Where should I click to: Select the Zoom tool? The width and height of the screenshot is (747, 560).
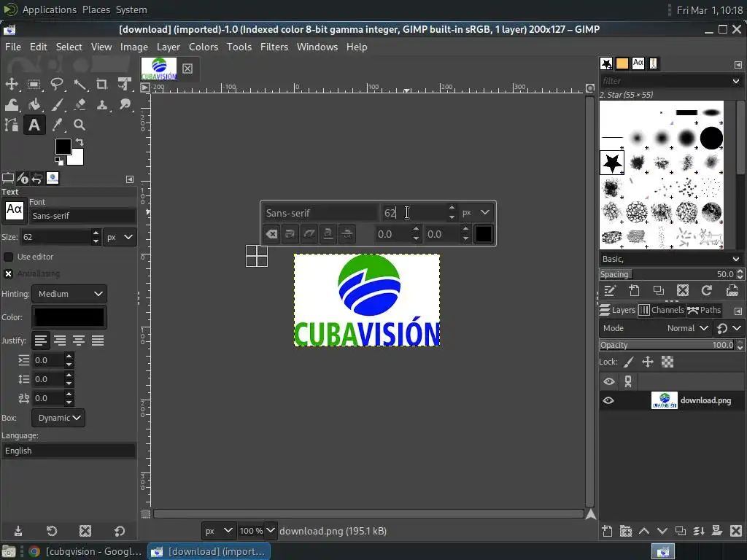(x=80, y=125)
